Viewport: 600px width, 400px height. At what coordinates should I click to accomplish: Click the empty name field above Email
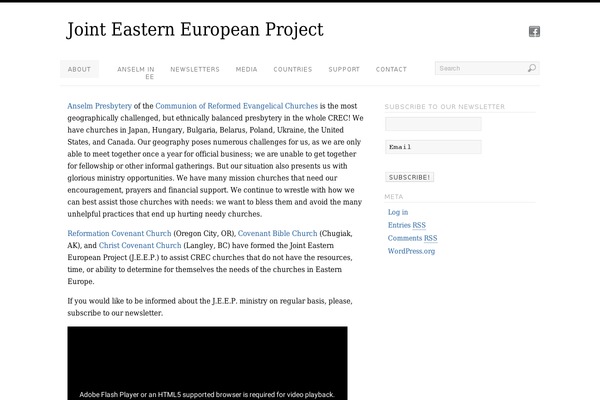coord(433,124)
